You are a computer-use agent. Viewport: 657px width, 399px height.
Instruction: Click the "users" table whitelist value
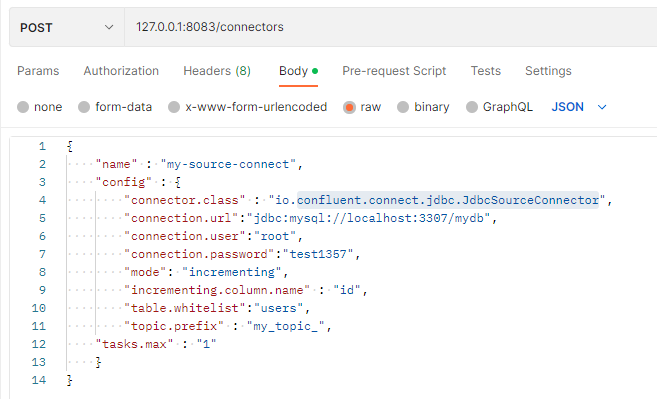click(279, 308)
